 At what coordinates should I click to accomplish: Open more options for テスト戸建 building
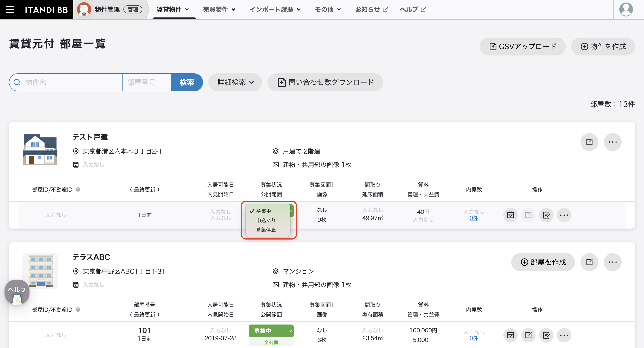612,142
